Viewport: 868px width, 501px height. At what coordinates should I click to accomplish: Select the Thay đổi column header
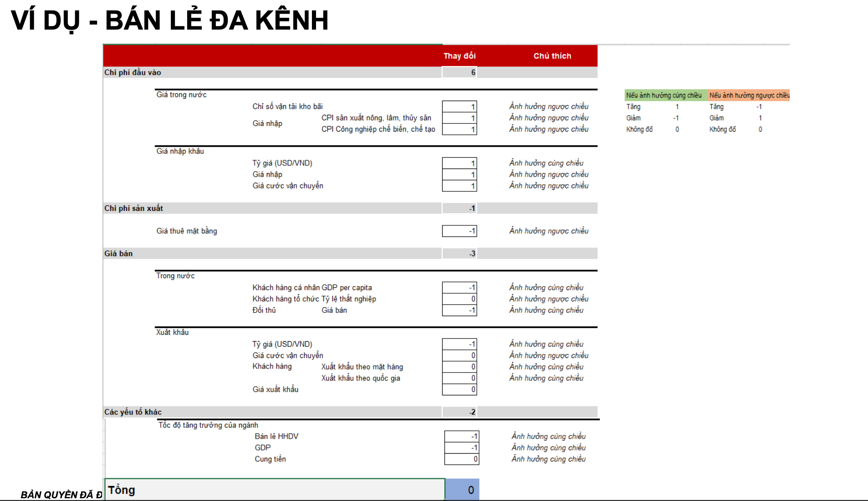460,56
